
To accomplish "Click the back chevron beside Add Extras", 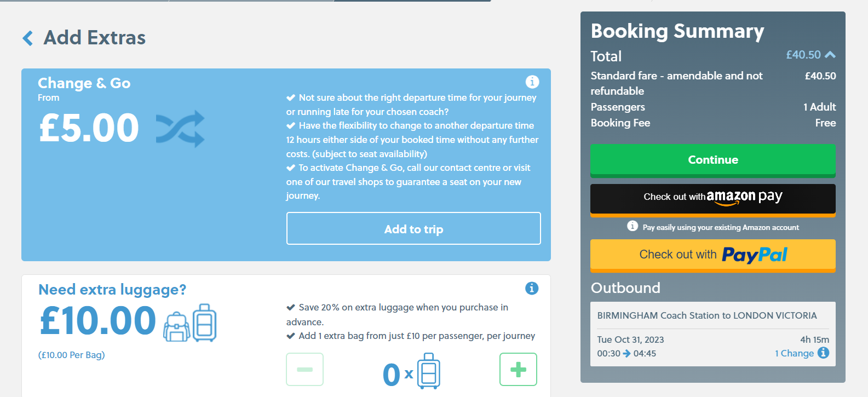I will pos(28,38).
